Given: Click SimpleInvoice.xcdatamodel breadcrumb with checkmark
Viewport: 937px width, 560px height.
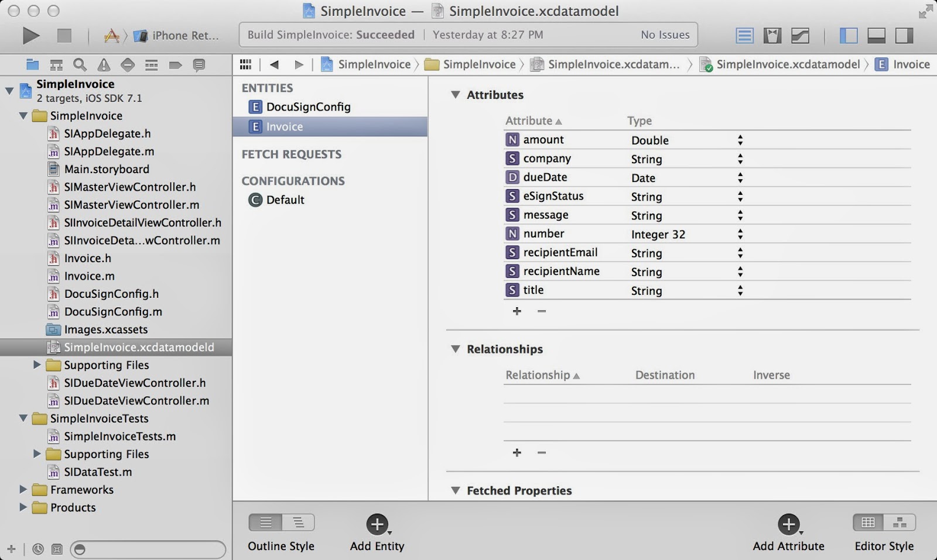Looking at the screenshot, I should click(779, 64).
